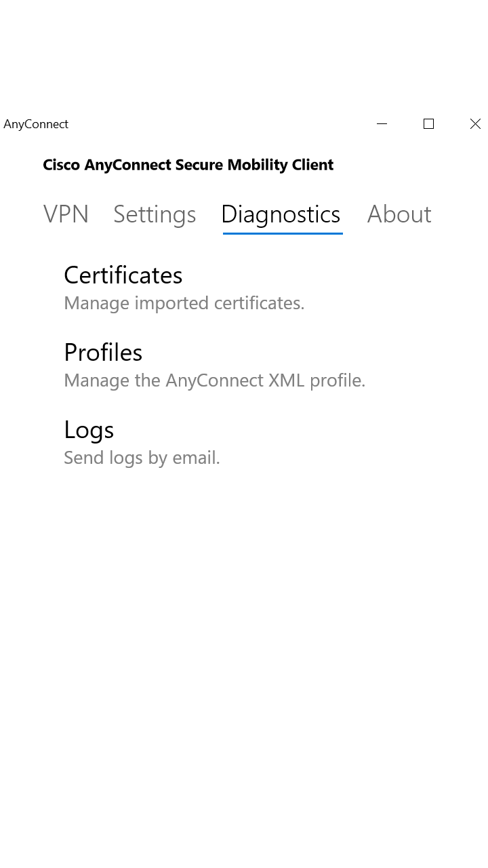Viewport: 488px width, 868px height.
Task: Click the Diagnostics tab underline indicator
Action: pyautogui.click(x=281, y=233)
